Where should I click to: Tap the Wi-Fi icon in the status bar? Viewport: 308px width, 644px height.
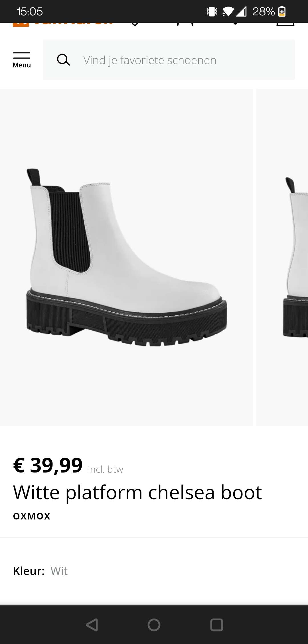point(228,12)
